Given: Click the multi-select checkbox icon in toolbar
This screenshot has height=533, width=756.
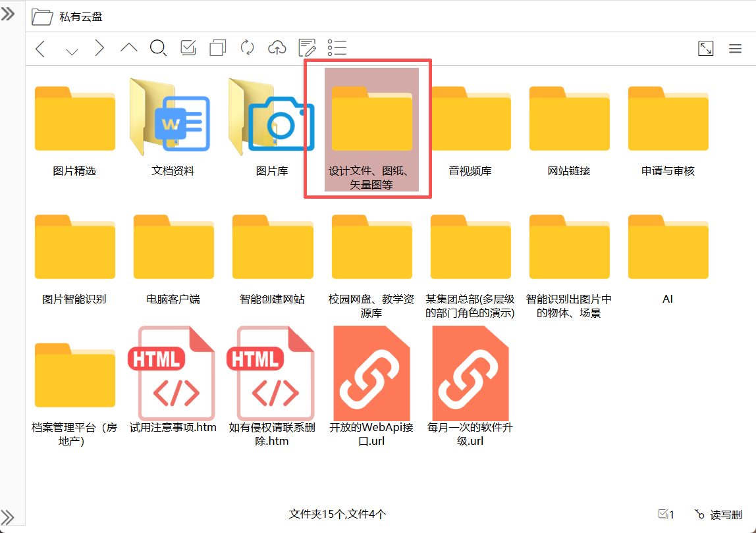Looking at the screenshot, I should click(188, 47).
